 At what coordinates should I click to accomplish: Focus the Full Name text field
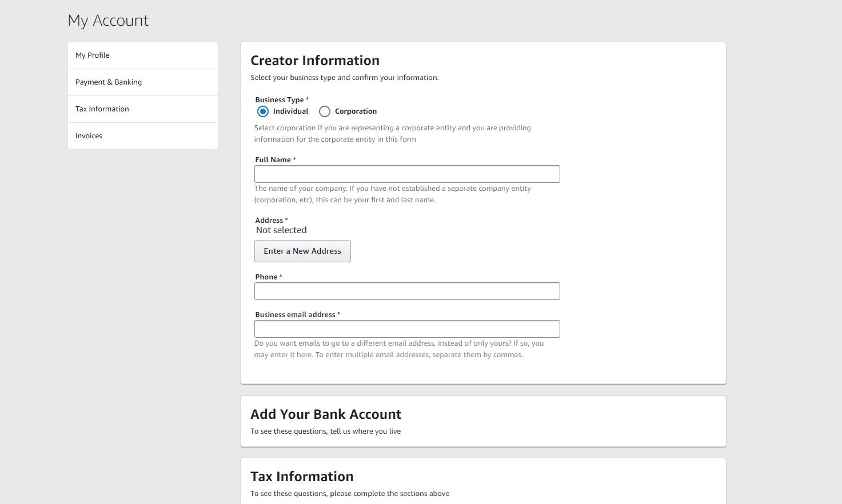tap(407, 174)
